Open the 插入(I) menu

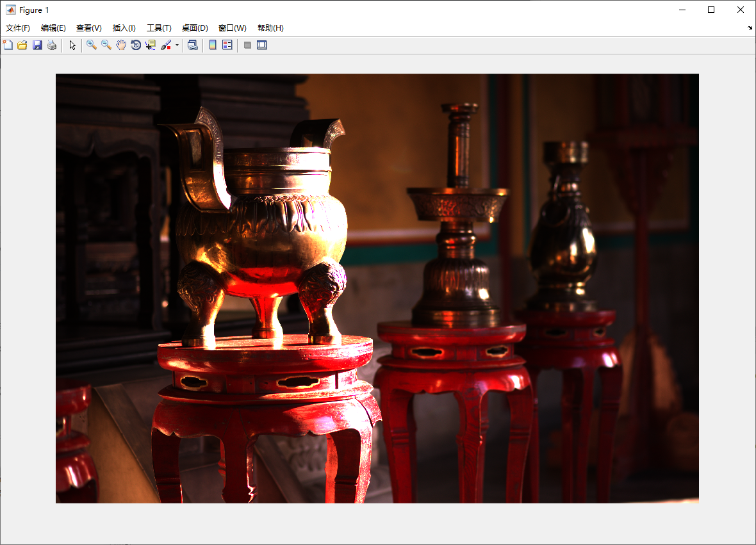pyautogui.click(x=124, y=28)
